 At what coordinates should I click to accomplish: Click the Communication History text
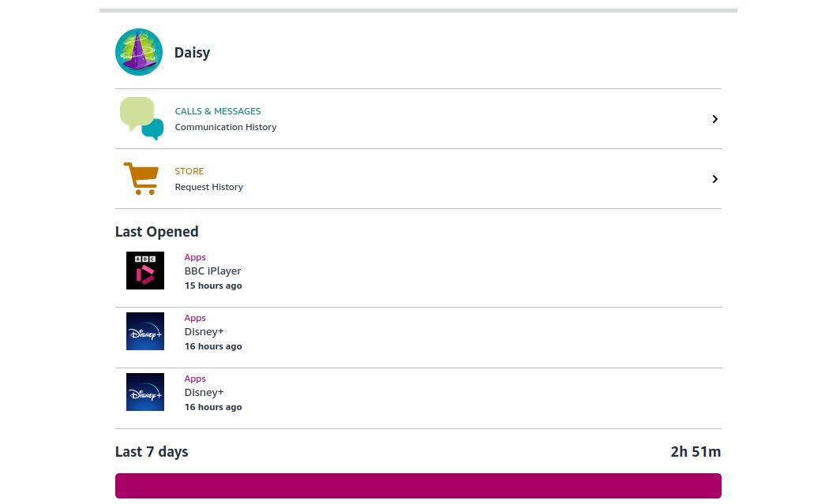point(226,127)
